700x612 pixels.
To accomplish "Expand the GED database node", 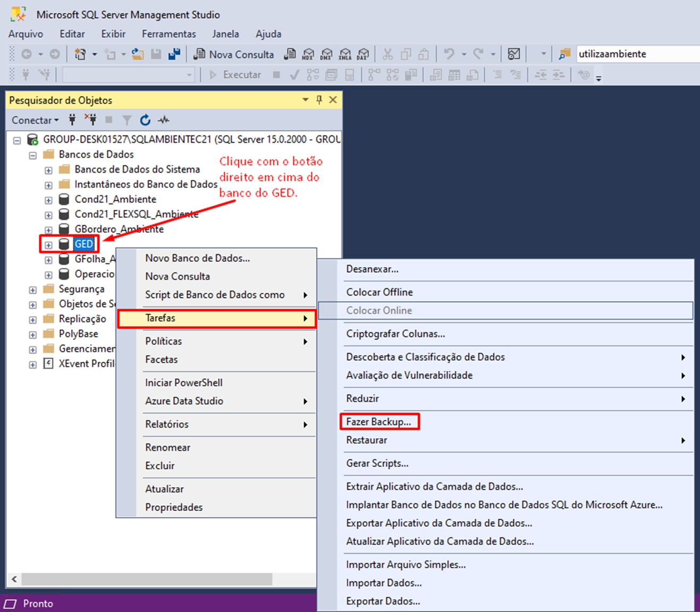I will point(48,245).
